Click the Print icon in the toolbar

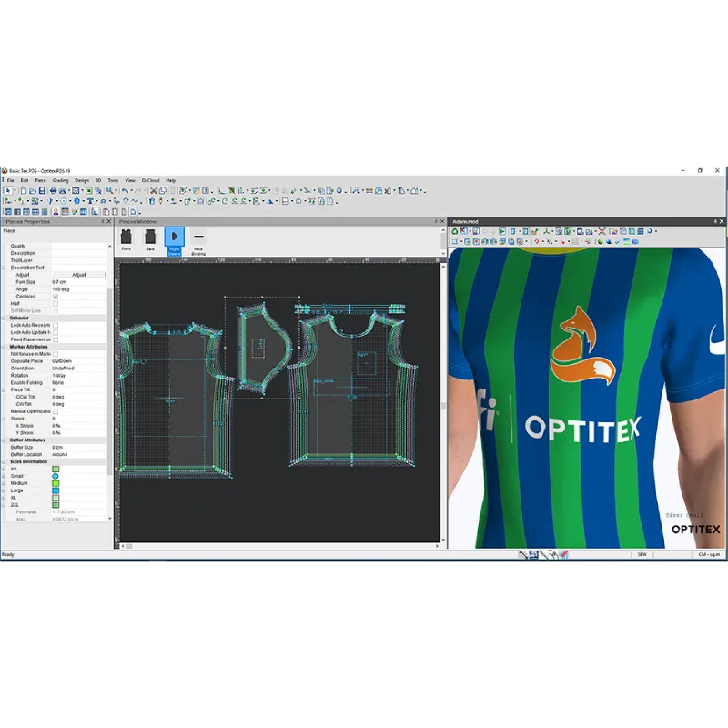point(53,191)
